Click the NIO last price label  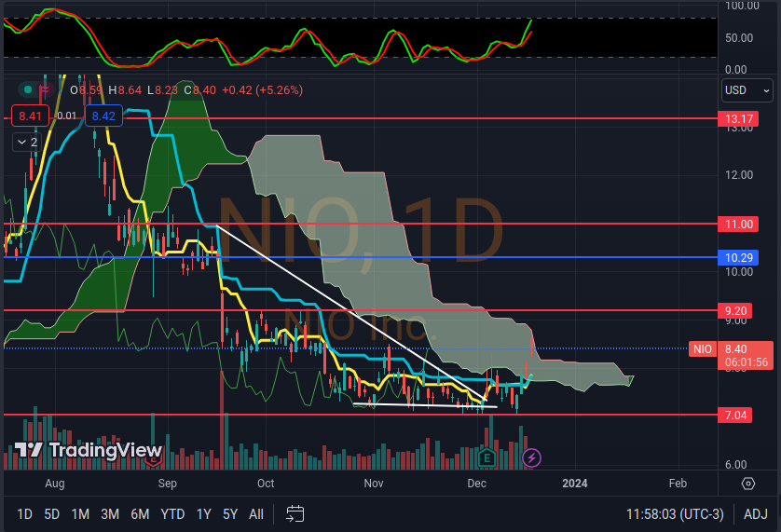pyautogui.click(x=703, y=348)
